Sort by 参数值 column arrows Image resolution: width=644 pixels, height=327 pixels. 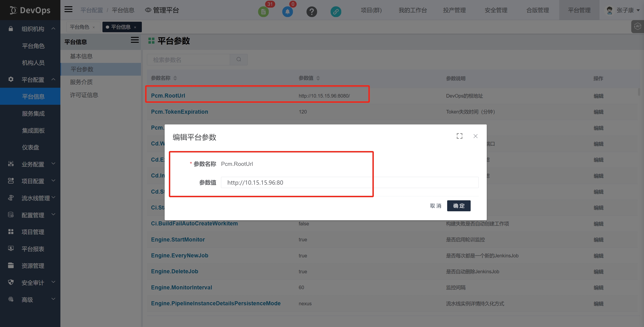click(x=318, y=78)
